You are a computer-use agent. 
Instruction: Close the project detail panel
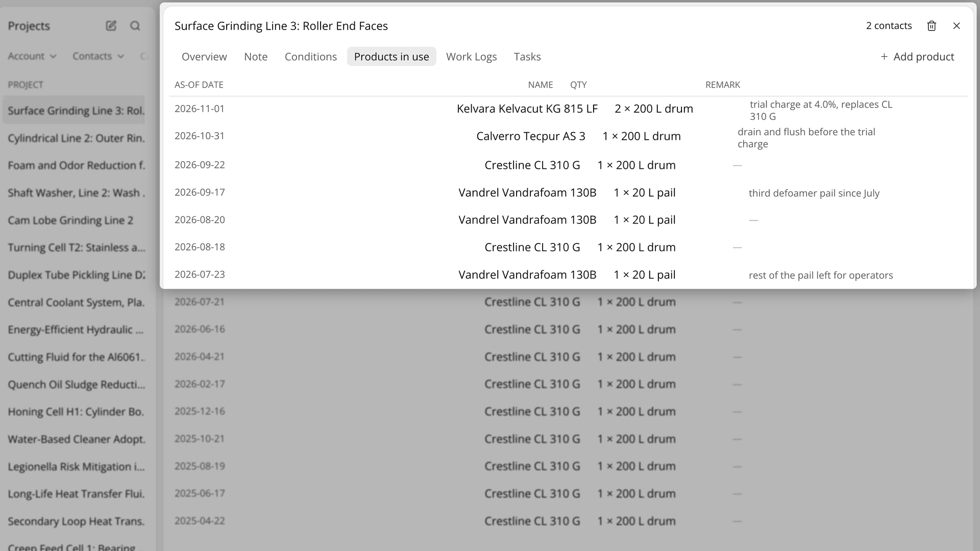point(957,26)
